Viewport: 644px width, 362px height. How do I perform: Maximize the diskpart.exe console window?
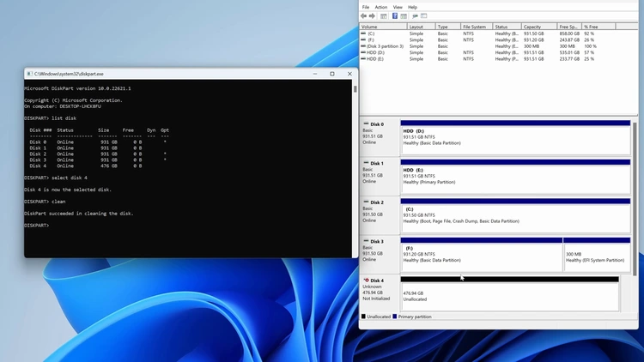pos(331,74)
